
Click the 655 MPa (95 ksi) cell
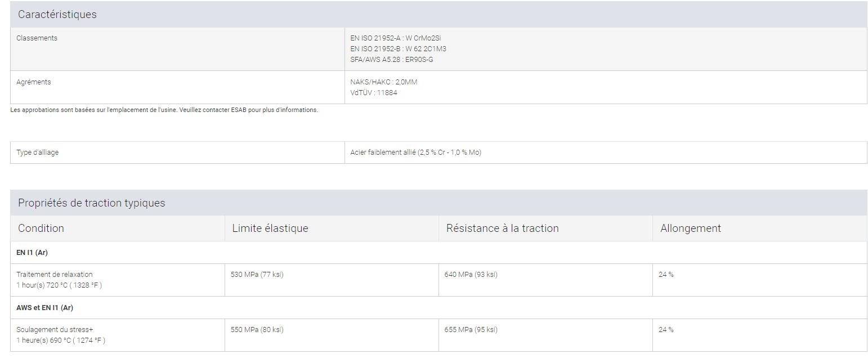[471, 330]
